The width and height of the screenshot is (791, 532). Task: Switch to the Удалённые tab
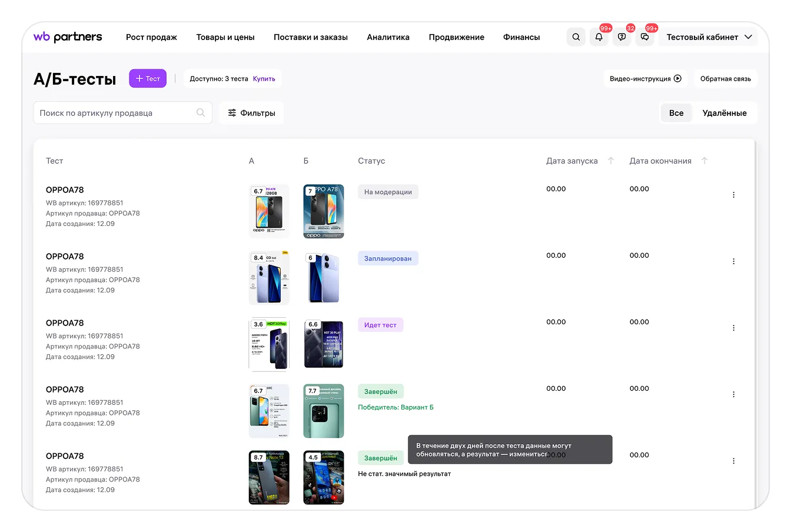pos(724,113)
